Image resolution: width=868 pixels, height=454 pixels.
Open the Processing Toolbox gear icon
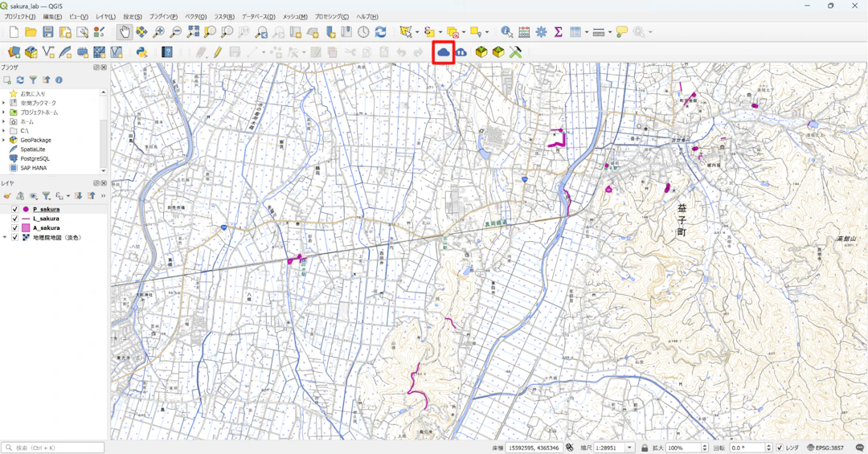point(542,32)
